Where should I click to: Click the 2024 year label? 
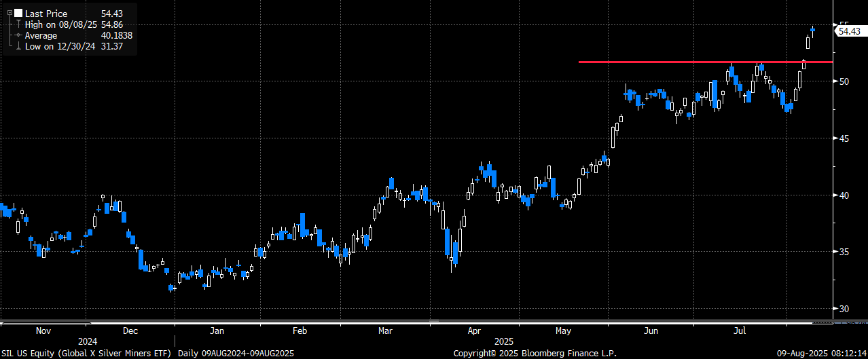87,342
